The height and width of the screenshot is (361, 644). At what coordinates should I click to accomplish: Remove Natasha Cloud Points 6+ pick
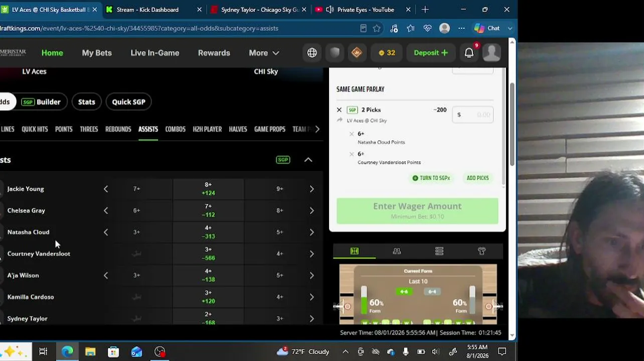coord(352,134)
